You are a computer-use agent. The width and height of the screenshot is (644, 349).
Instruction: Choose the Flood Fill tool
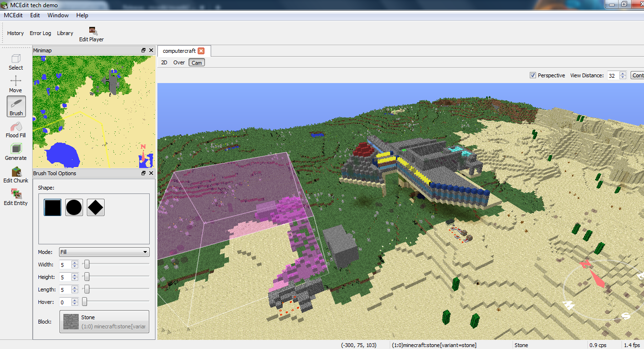(x=16, y=129)
